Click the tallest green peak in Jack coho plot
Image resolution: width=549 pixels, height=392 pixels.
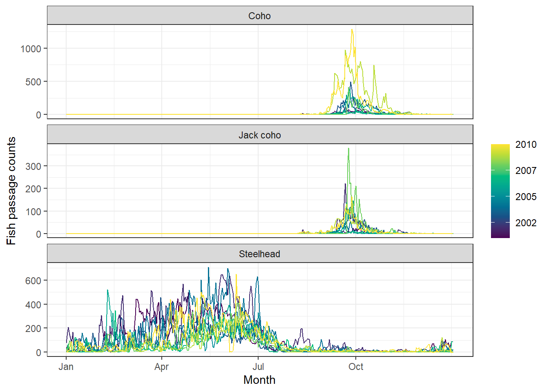pos(348,149)
